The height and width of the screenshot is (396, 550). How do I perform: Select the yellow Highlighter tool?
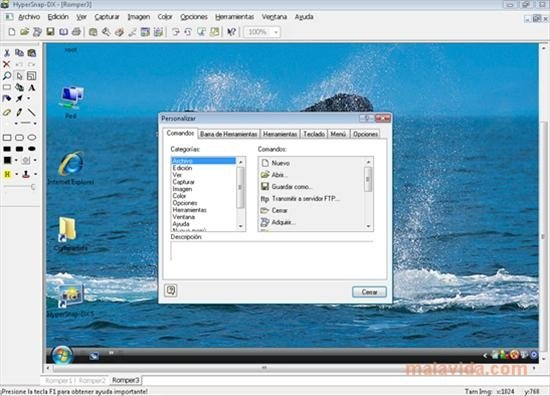tap(7, 174)
